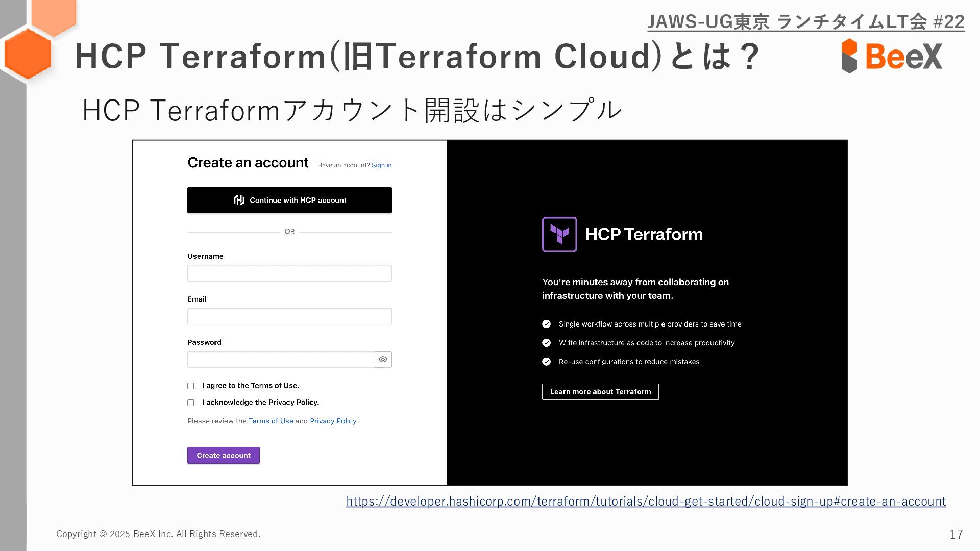The height and width of the screenshot is (551, 980).
Task: Focus the Password input field
Action: point(281,360)
